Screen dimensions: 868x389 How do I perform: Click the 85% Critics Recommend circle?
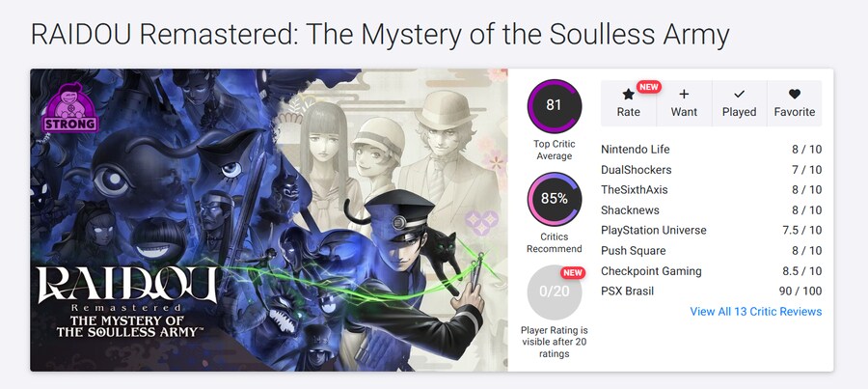pos(555,199)
